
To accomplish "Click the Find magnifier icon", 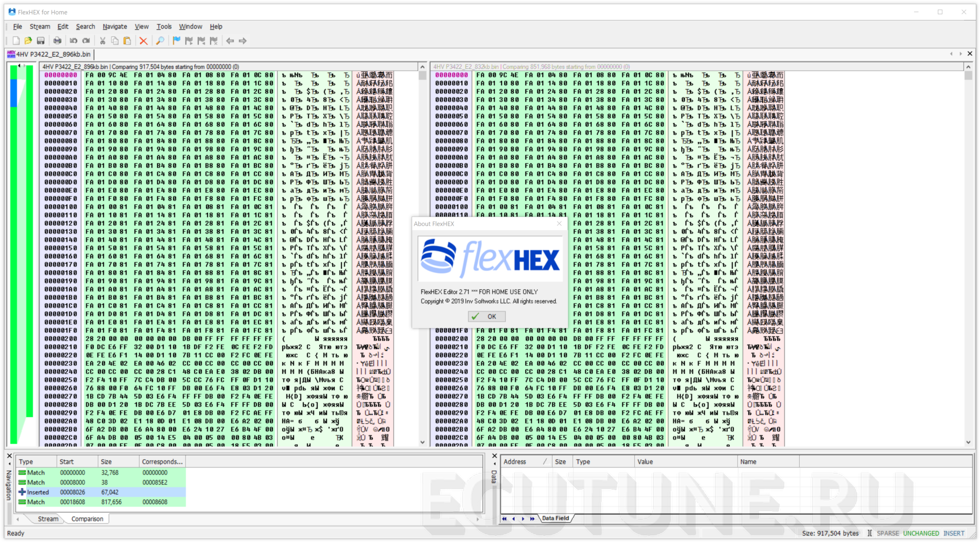I will 160,41.
